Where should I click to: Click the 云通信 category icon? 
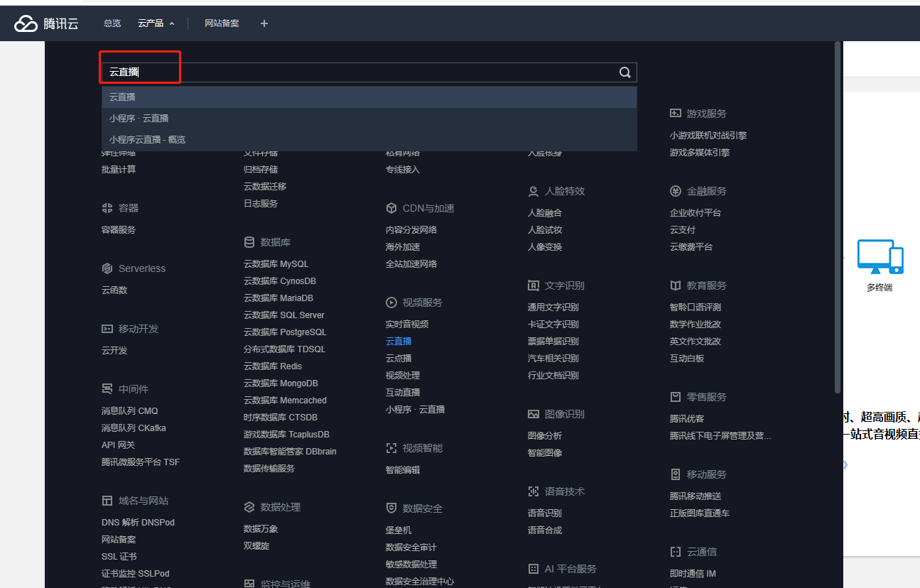[x=676, y=552]
